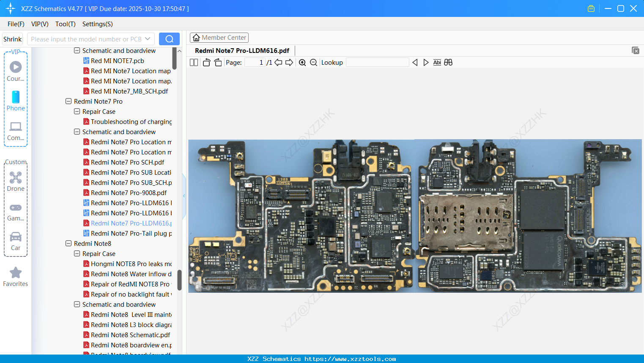Rotate the page clockwise
Image resolution: width=644 pixels, height=363 pixels.
coord(218,63)
